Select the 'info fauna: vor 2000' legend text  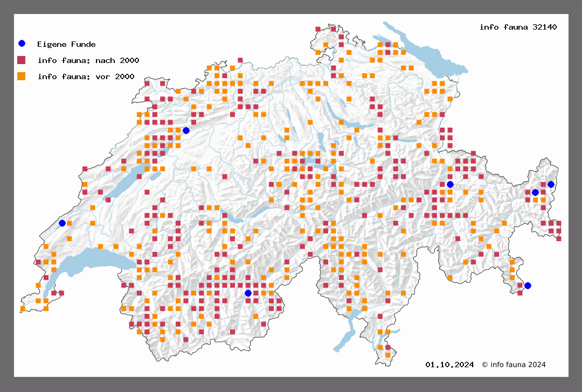(86, 76)
